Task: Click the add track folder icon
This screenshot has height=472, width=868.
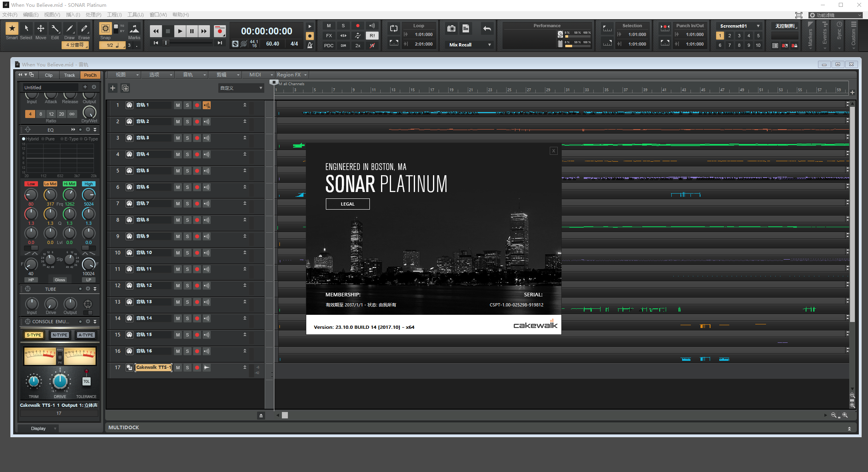Action: pyautogui.click(x=125, y=88)
